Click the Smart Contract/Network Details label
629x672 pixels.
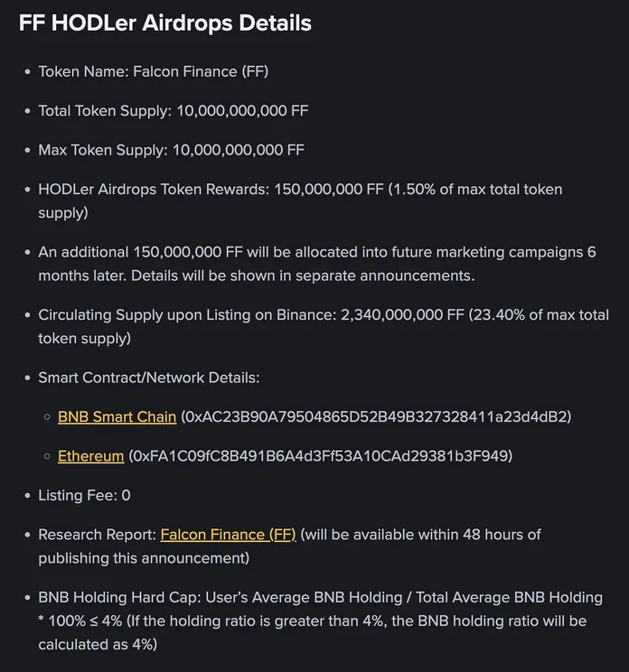click(x=148, y=378)
